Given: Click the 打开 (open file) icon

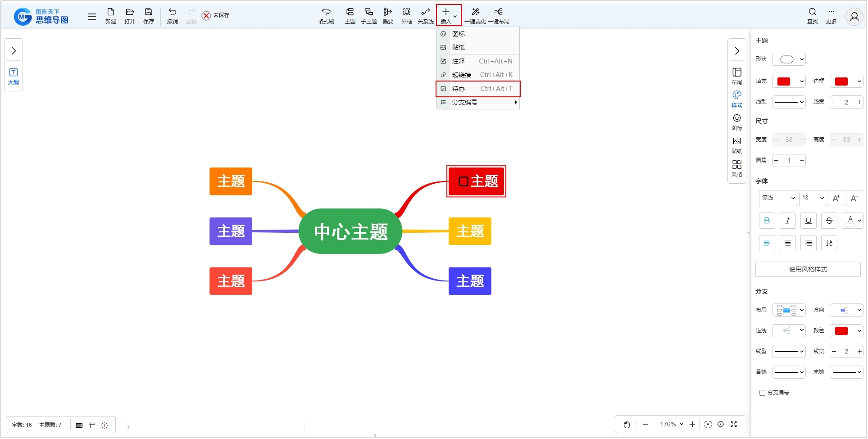Looking at the screenshot, I should [x=130, y=16].
